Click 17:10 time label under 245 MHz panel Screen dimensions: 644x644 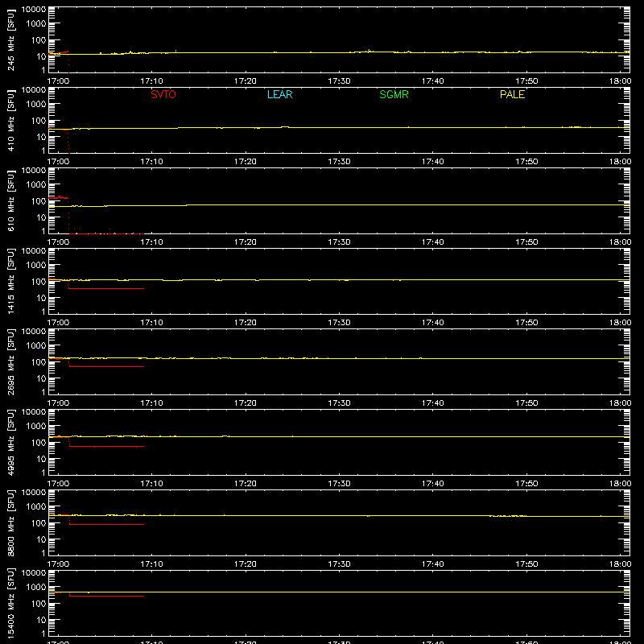tap(151, 81)
